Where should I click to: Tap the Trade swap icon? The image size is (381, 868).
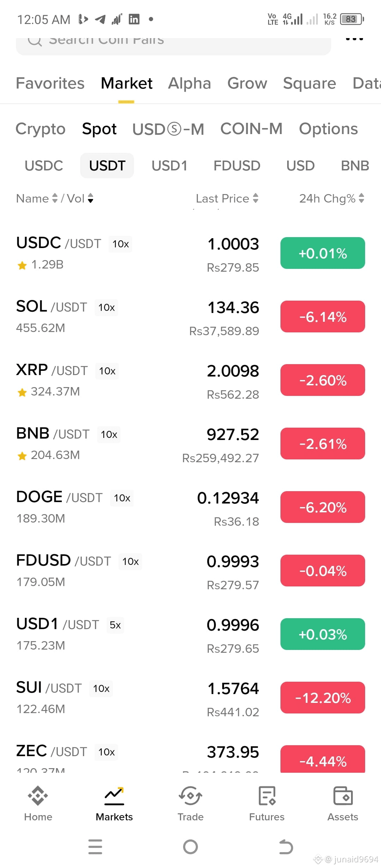190,796
